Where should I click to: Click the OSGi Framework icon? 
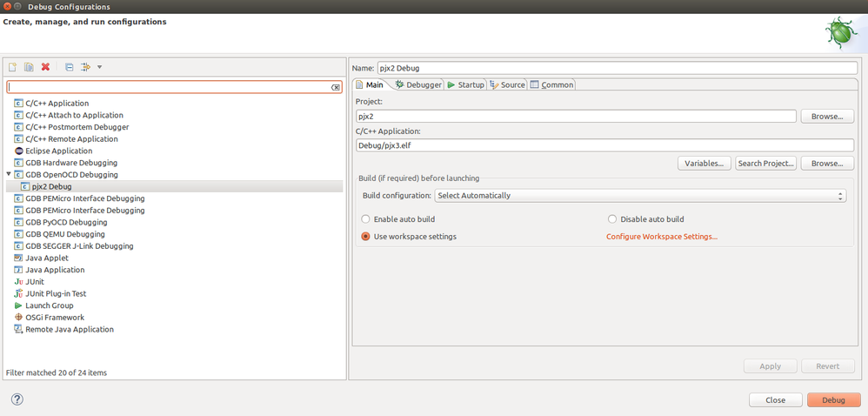pyautogui.click(x=18, y=318)
